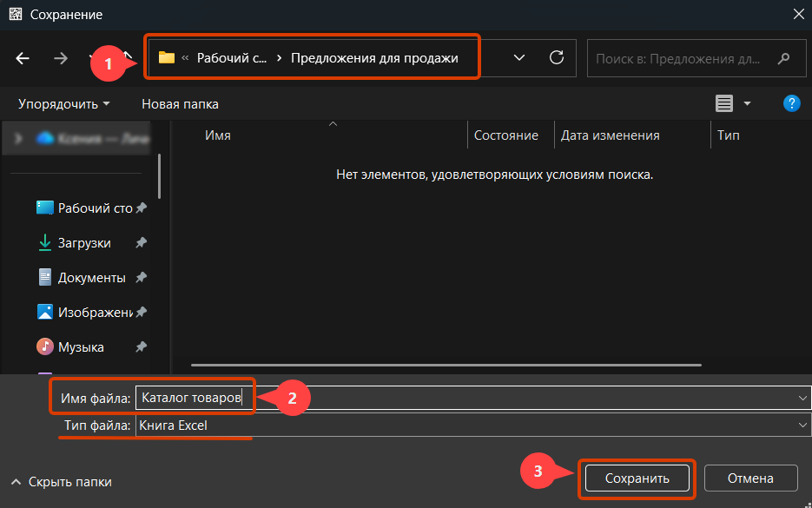This screenshot has height=508, width=812.
Task: Open Музыка in the sidebar
Action: (x=81, y=347)
